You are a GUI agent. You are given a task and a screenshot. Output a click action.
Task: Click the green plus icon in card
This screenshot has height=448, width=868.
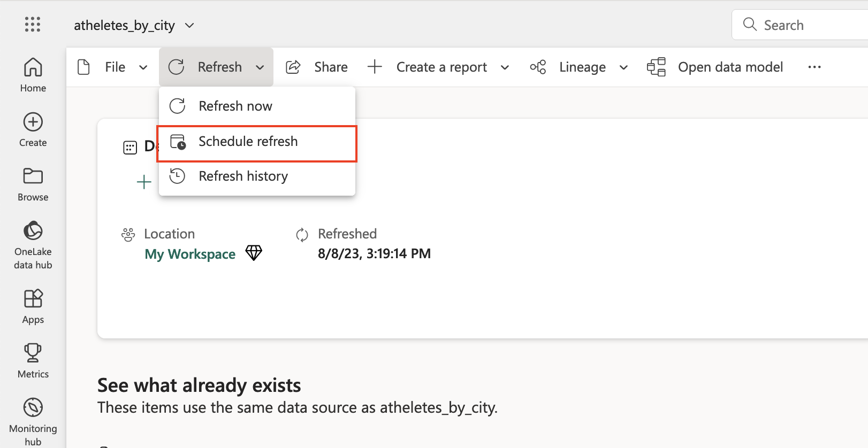click(144, 182)
